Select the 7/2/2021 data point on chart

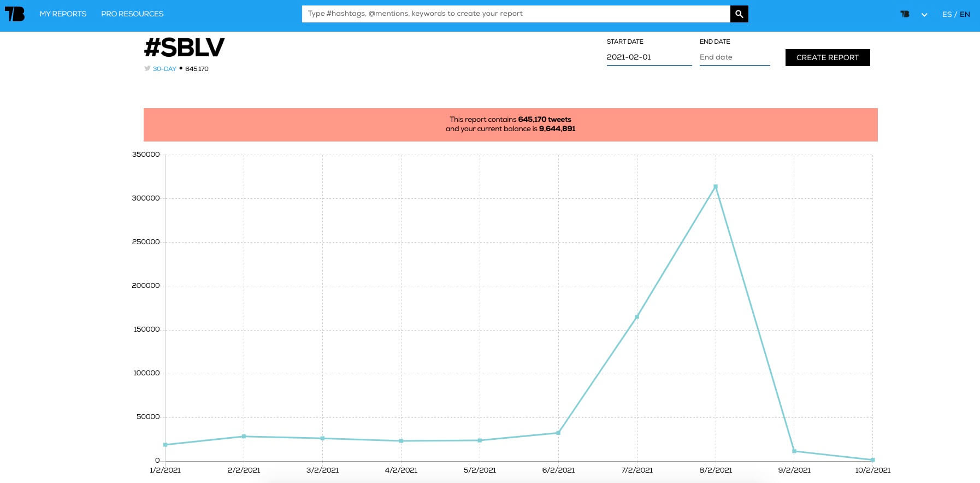637,317
